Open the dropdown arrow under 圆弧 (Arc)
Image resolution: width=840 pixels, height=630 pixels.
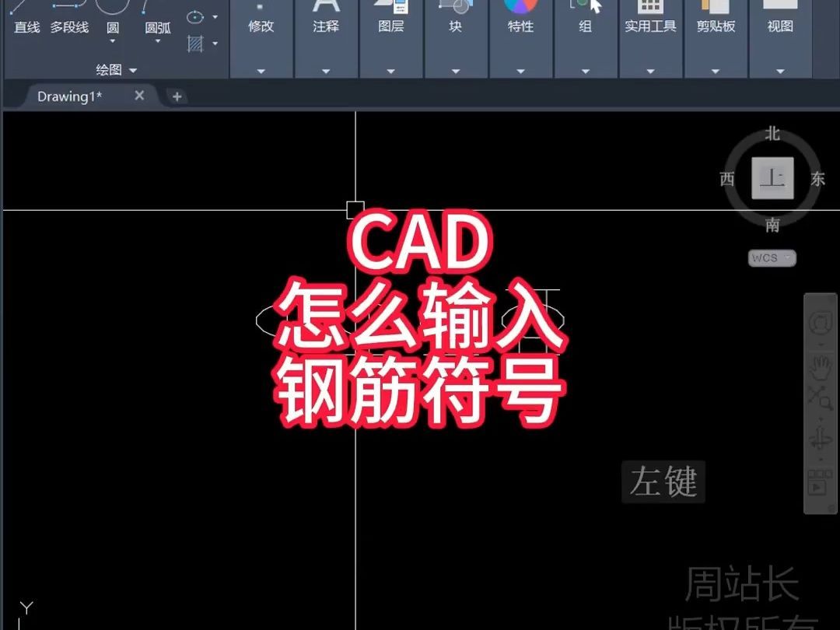[157, 40]
